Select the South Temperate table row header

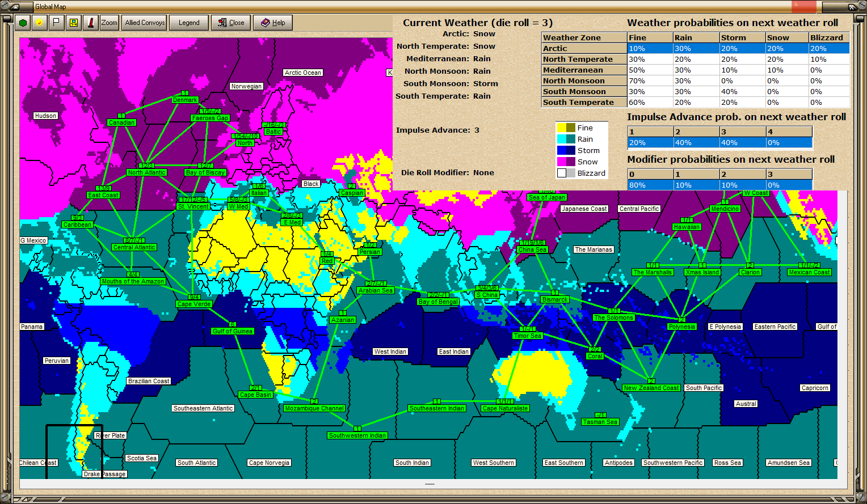pyautogui.click(x=584, y=103)
